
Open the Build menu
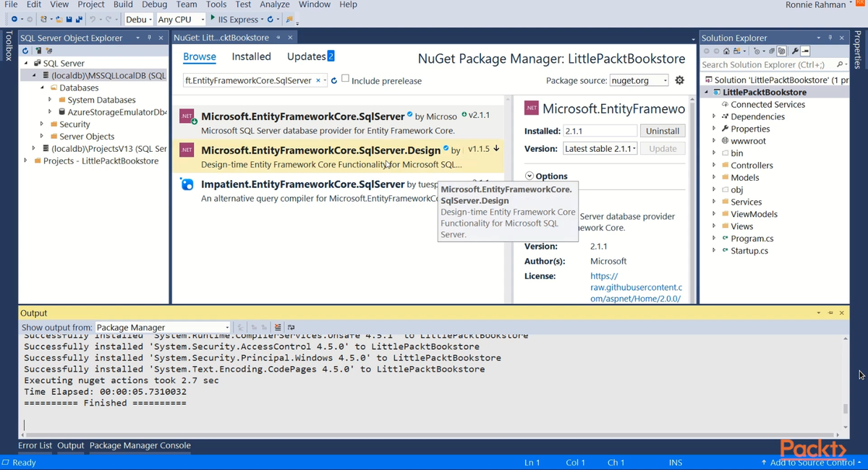123,4
